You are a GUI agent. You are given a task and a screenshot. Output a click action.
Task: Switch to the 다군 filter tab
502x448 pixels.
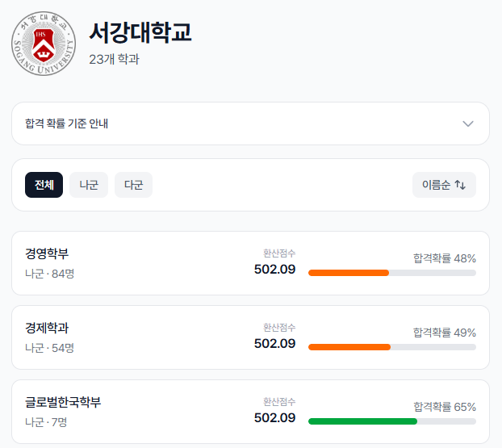click(133, 185)
